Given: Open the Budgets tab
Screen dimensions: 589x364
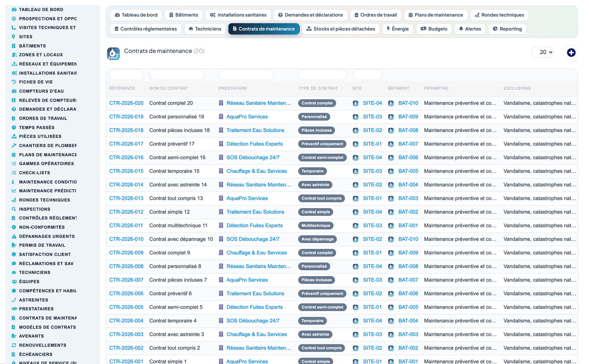Looking at the screenshot, I should tap(434, 29).
